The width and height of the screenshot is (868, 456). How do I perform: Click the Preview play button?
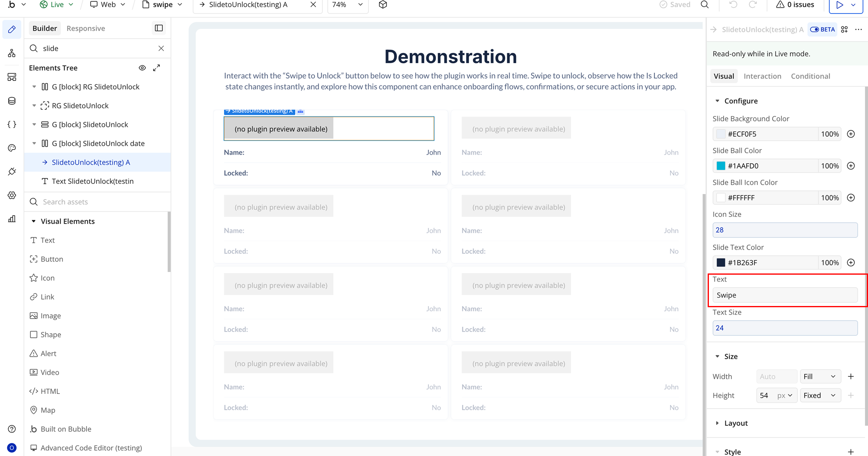[x=840, y=5]
